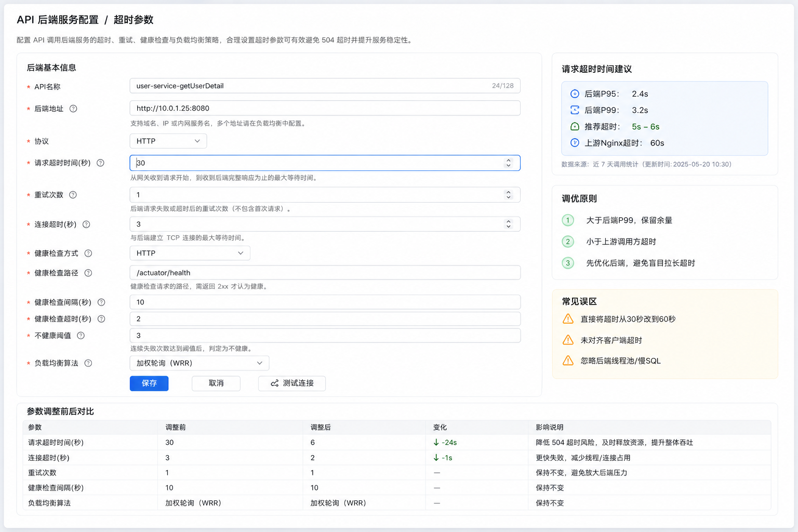Viewport: 798px width, 532px height.
Task: Focus the API名称 field with user-service-getUserDetail
Action: point(325,86)
